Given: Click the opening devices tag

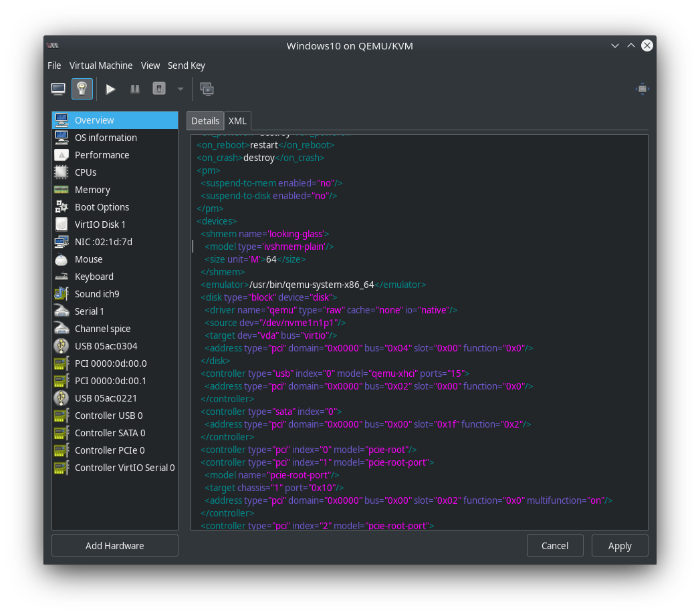Looking at the screenshot, I should [x=217, y=221].
